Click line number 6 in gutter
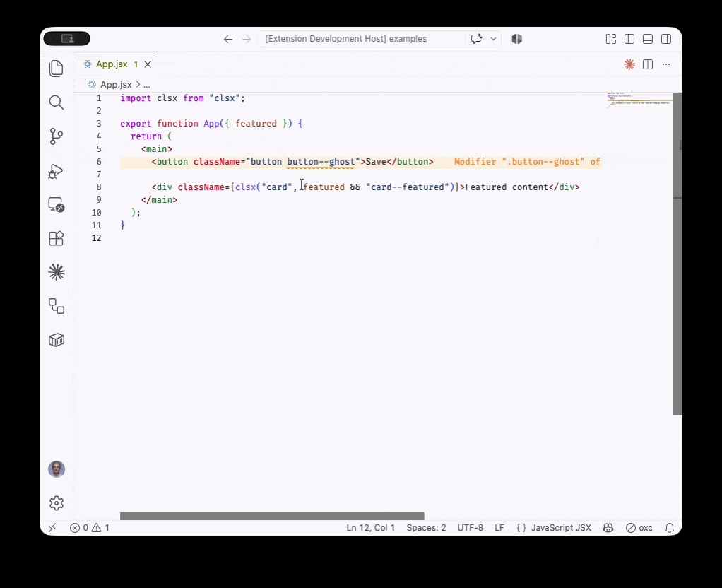Screen dimensions: 722x588 tap(98, 162)
